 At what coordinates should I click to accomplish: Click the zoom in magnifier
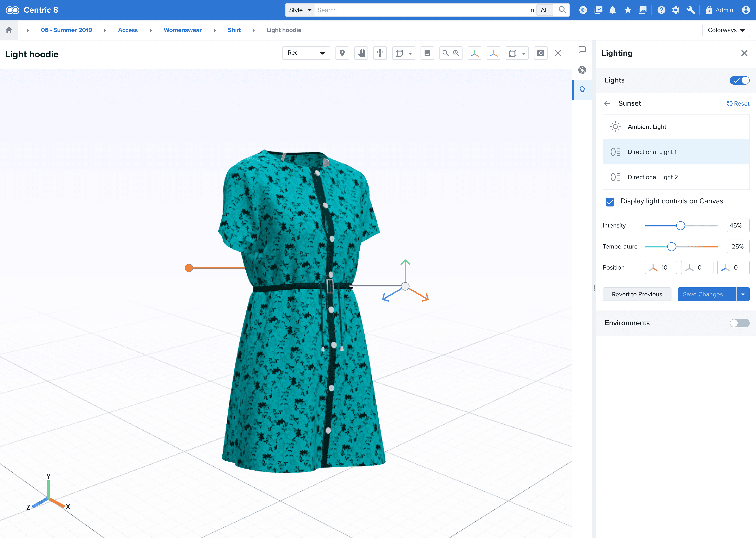pyautogui.click(x=456, y=53)
